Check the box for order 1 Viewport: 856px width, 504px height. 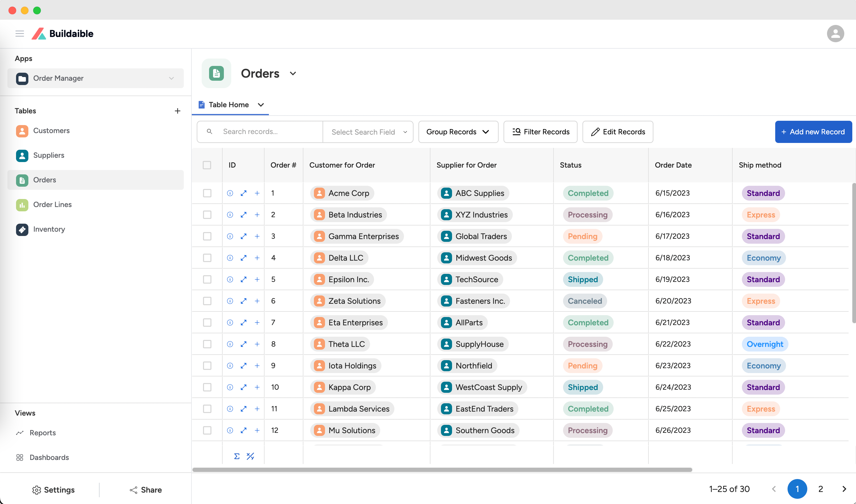tap(207, 193)
